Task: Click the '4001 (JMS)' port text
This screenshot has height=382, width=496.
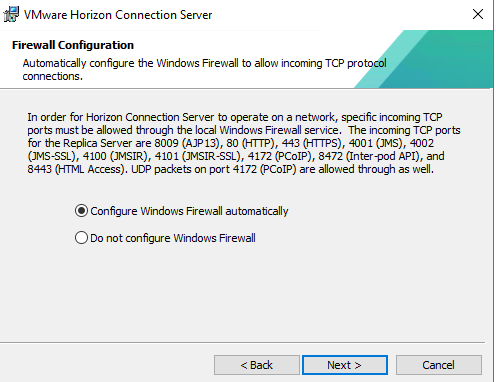Action: [375, 143]
